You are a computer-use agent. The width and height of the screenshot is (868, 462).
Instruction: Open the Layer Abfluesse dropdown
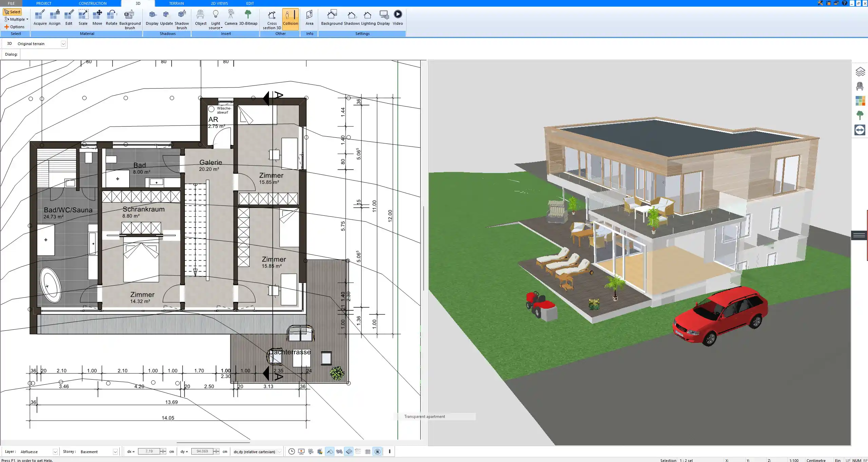55,452
